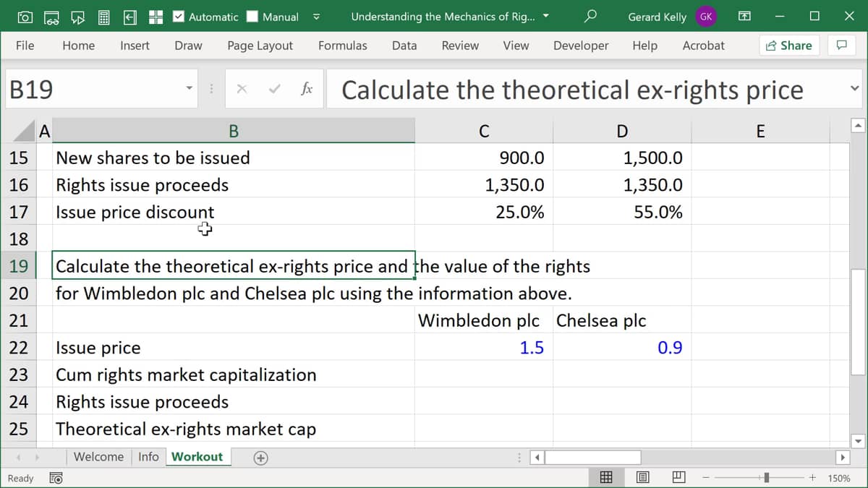The image size is (868, 488).
Task: Click the Share button
Action: click(788, 45)
